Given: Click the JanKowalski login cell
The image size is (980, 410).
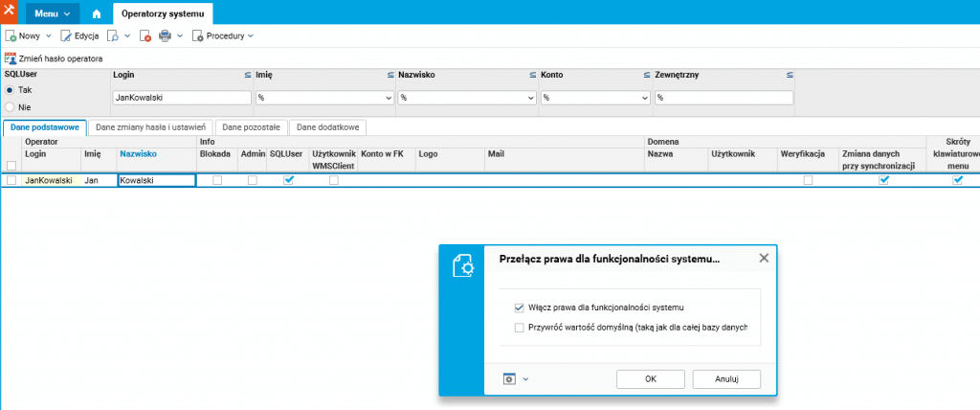Looking at the screenshot, I should 52,180.
